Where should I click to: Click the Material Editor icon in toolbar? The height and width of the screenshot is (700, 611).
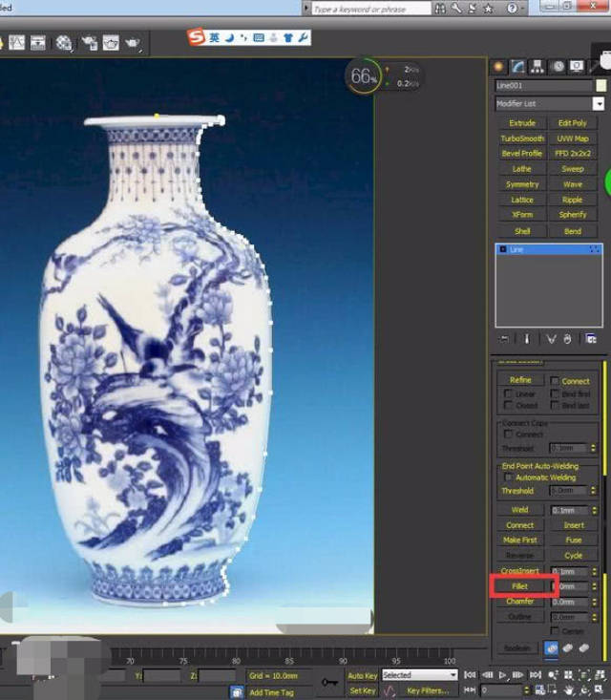tap(64, 43)
